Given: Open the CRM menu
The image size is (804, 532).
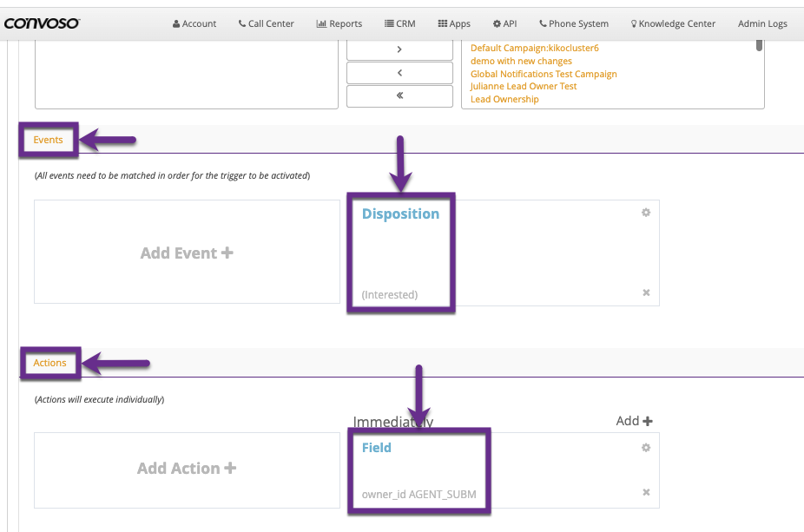Looking at the screenshot, I should coord(399,23).
